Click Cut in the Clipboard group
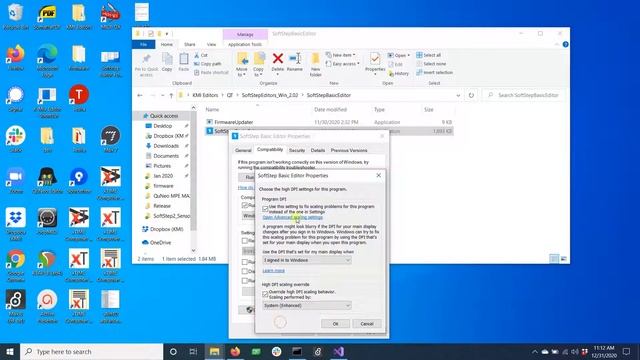The width and height of the screenshot is (640, 360). tap(201, 55)
